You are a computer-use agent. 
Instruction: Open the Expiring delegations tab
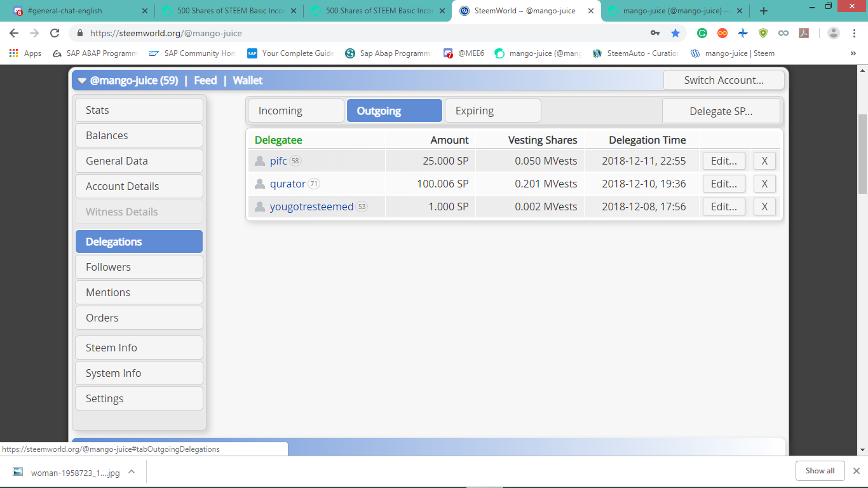493,111
